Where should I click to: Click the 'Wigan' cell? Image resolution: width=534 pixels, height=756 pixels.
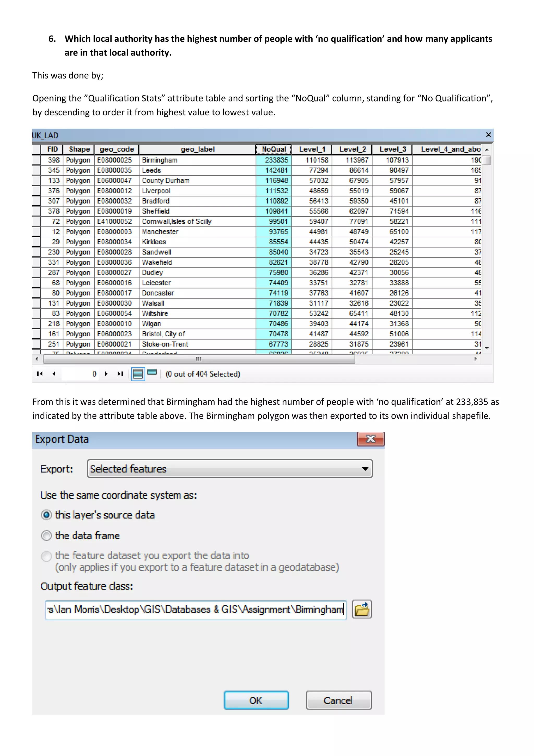tap(197, 323)
